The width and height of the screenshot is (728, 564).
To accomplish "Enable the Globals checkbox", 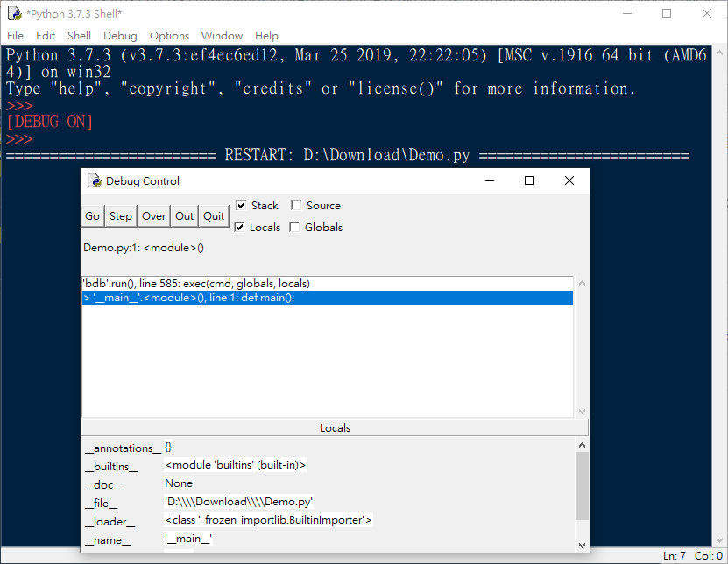I will coord(294,227).
